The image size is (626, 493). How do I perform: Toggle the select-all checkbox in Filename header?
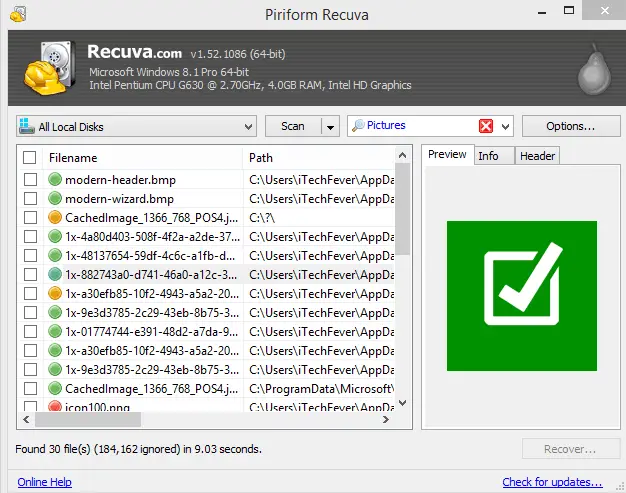[30, 158]
